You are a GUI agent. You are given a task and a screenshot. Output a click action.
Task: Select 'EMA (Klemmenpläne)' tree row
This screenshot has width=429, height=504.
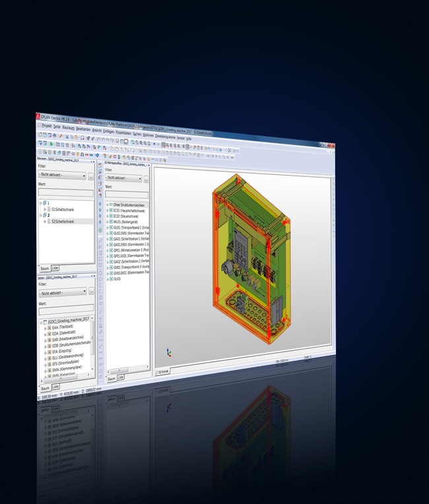coord(67,369)
